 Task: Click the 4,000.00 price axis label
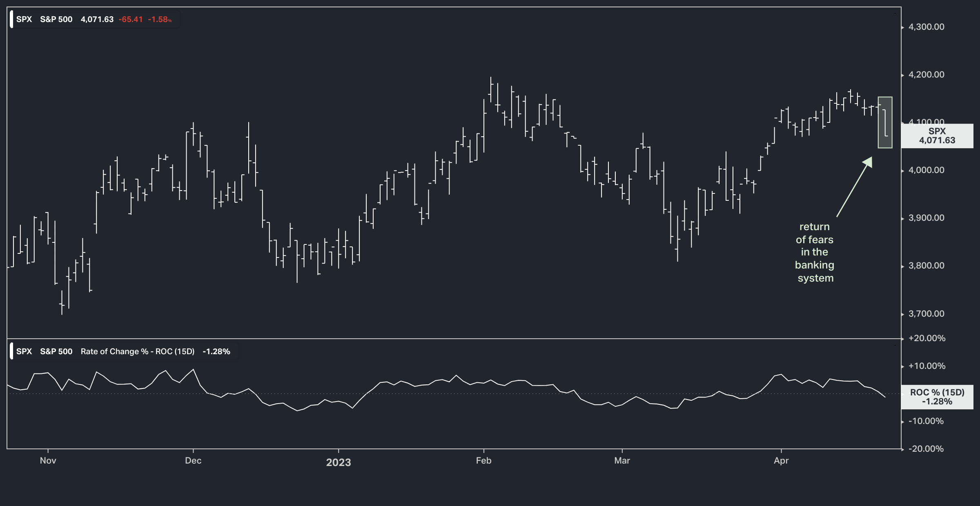pyautogui.click(x=927, y=170)
